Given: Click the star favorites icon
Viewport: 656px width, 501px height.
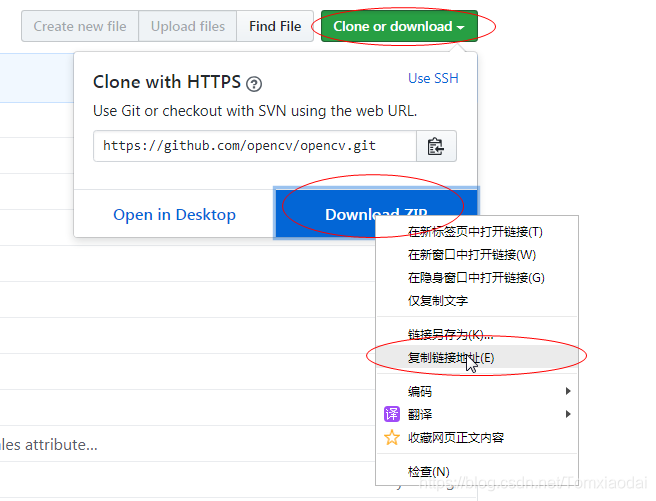Looking at the screenshot, I should tap(392, 437).
